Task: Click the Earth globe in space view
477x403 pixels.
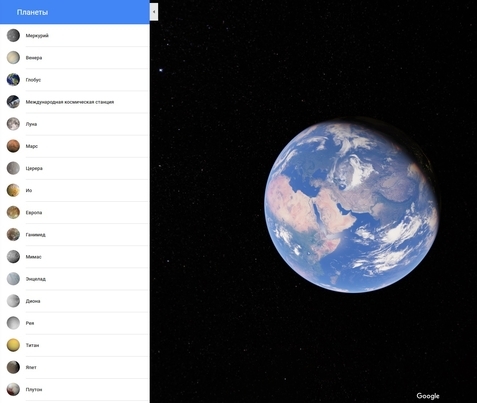Action: point(352,205)
